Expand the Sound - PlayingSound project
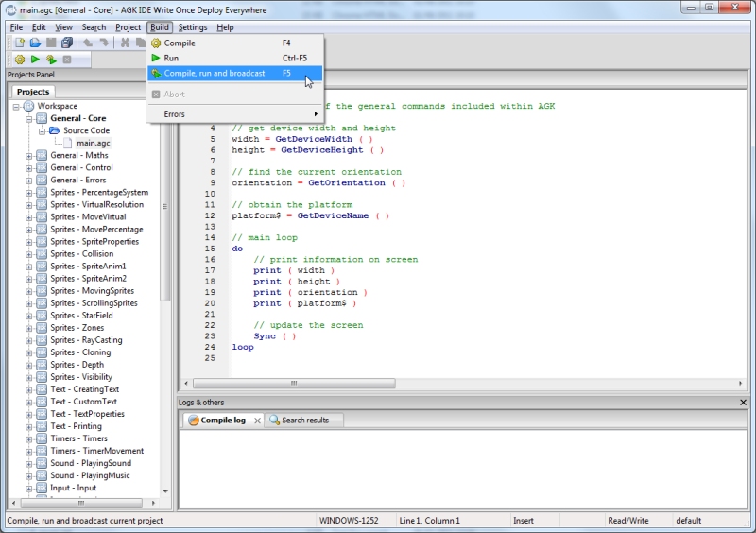This screenshot has width=756, height=533. [x=29, y=464]
